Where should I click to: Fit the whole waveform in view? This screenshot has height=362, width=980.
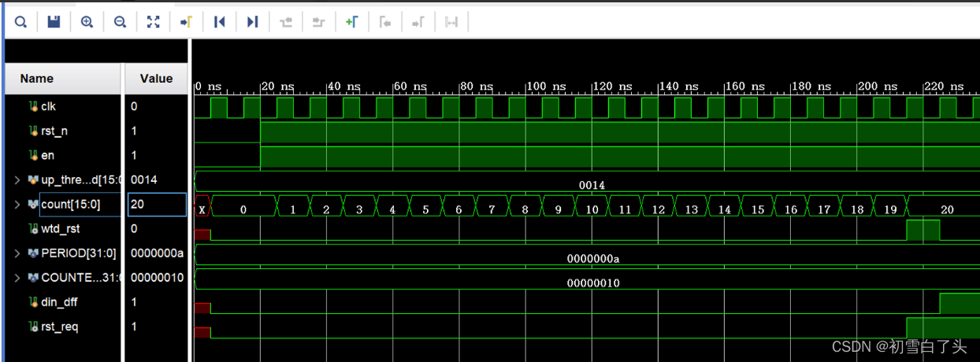[x=153, y=22]
